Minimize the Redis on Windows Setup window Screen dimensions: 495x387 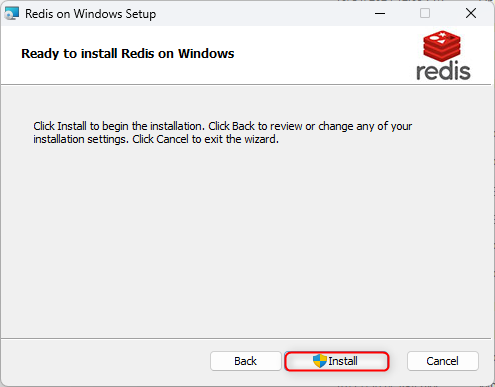pos(380,14)
